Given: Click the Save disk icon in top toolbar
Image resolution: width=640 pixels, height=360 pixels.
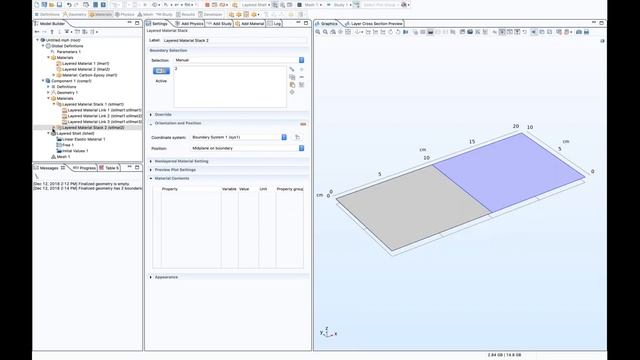Looking at the screenshot, I should coord(60,4).
